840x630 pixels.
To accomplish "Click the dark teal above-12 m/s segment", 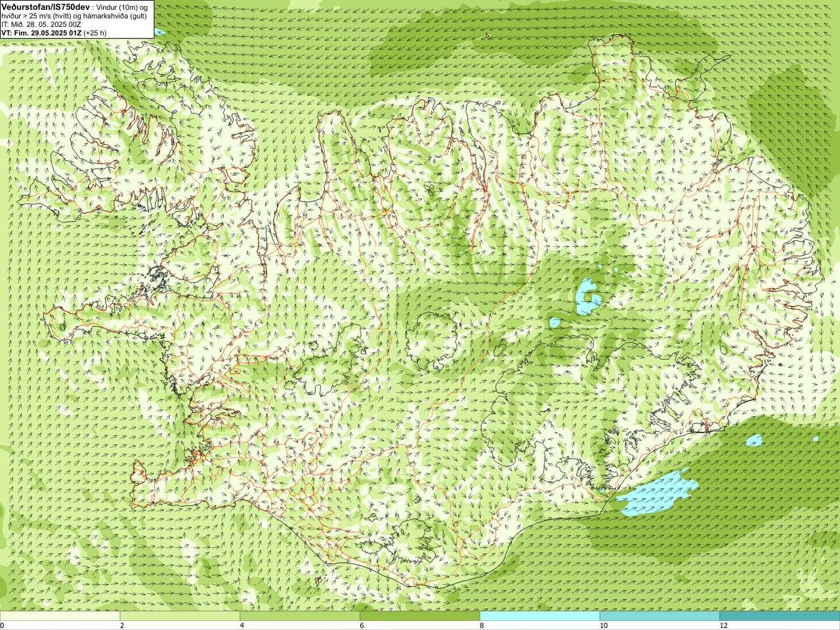I will (x=780, y=616).
